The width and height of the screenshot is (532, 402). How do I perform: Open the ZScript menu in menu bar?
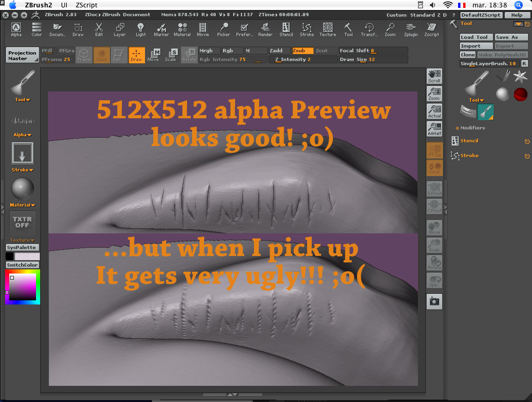86,5
